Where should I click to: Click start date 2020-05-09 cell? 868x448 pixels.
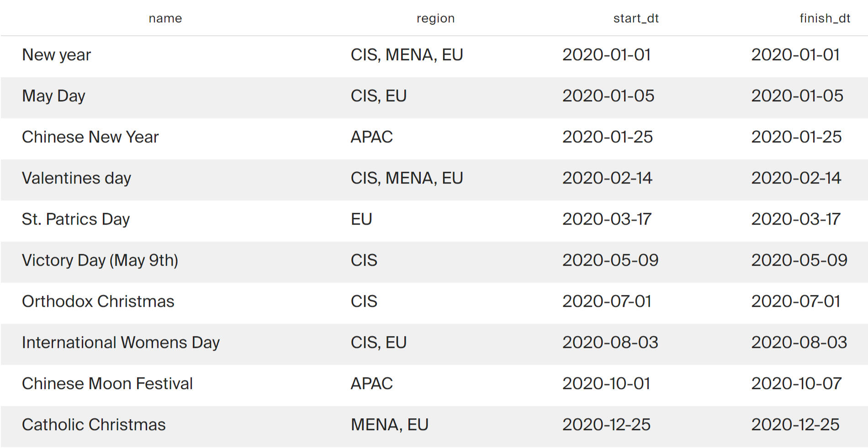pos(610,260)
